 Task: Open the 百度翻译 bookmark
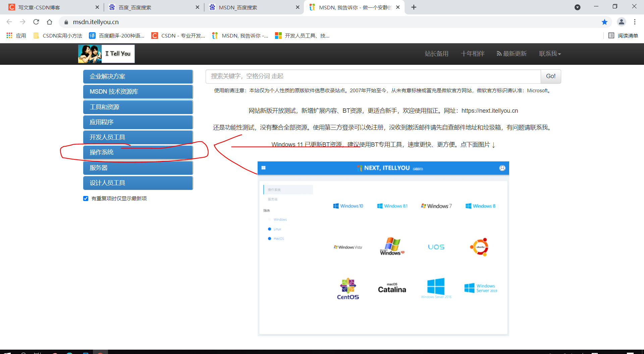(x=117, y=36)
